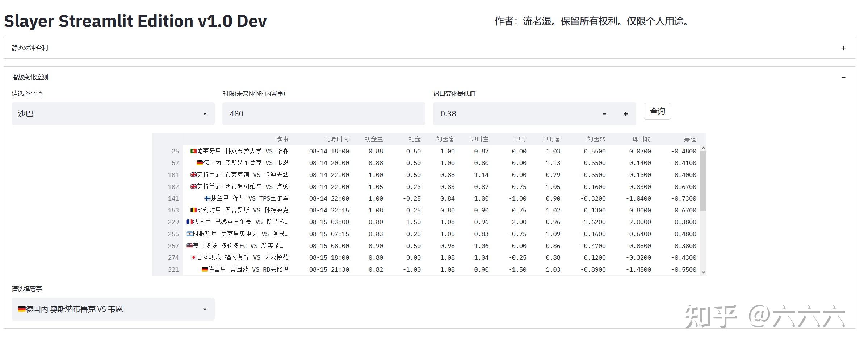
Task: Click the Finland flag icon on the 穆莎 row
Action: pyautogui.click(x=206, y=198)
